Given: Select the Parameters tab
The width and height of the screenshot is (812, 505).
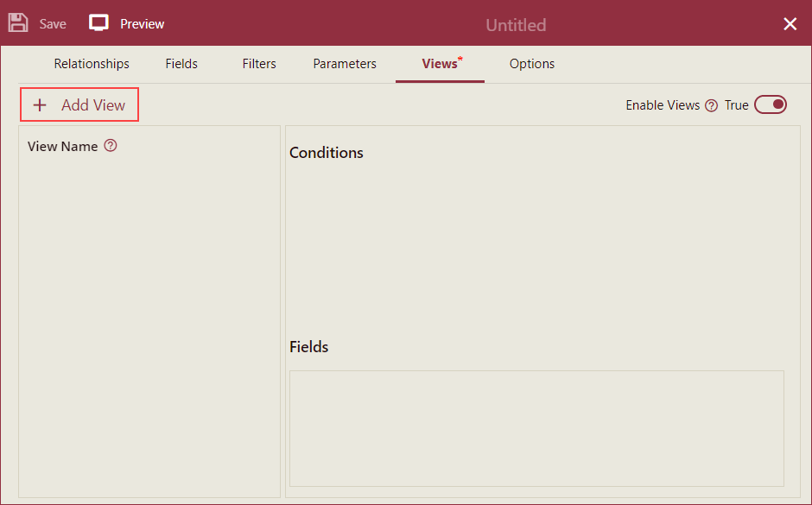Looking at the screenshot, I should coord(345,64).
